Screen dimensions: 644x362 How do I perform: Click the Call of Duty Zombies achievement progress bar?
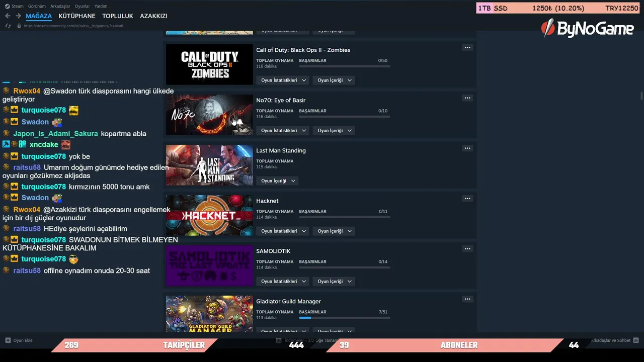[x=345, y=66]
